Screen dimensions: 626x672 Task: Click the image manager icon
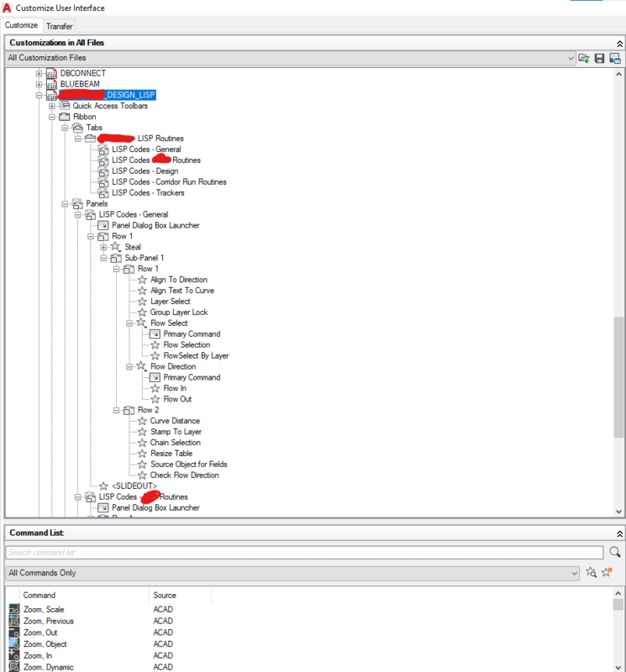(x=615, y=58)
